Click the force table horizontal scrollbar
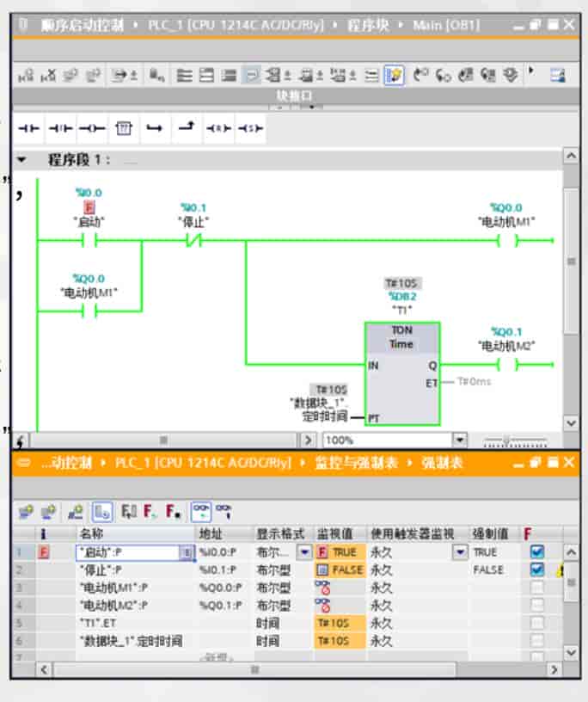 pyautogui.click(x=254, y=670)
